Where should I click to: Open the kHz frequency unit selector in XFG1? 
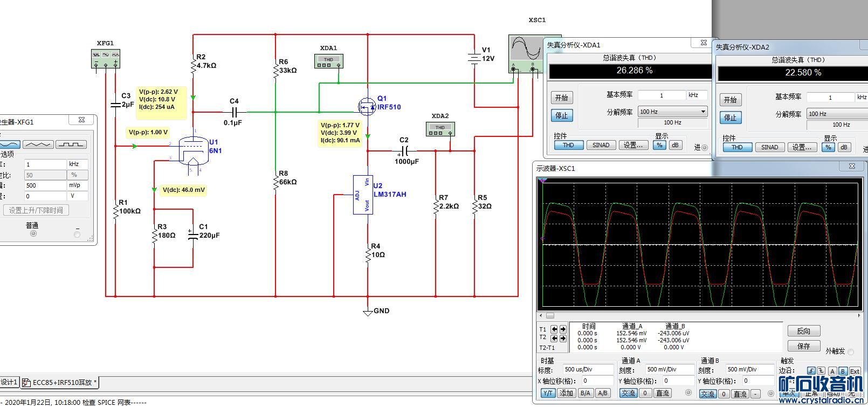[77, 164]
